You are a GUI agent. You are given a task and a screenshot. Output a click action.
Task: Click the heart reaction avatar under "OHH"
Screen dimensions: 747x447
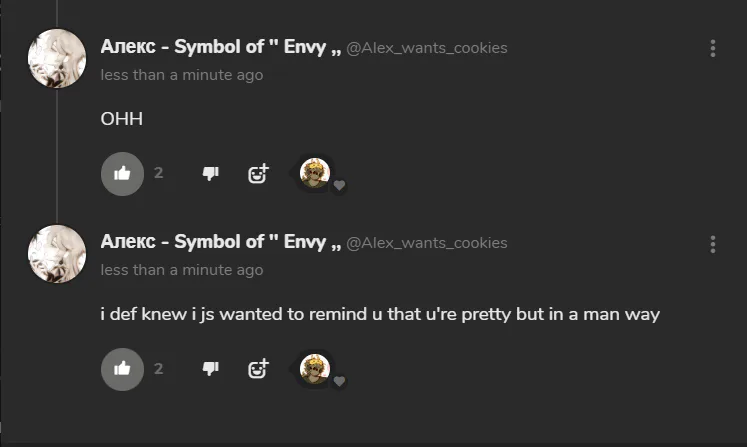(316, 173)
